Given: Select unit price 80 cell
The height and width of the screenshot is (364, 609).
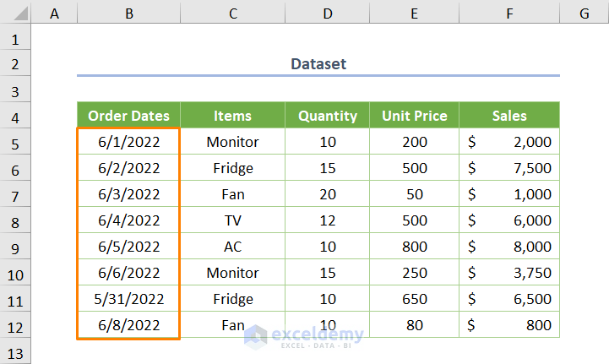Looking at the screenshot, I should [415, 324].
